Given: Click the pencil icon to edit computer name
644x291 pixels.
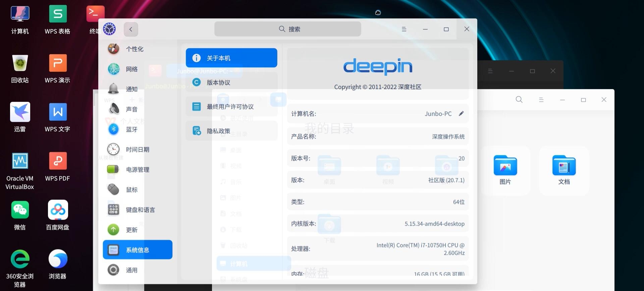Looking at the screenshot, I should tap(461, 114).
